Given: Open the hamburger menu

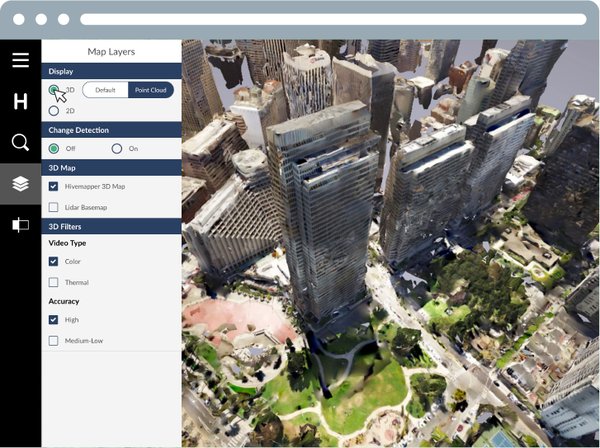Looking at the screenshot, I should [x=20, y=60].
